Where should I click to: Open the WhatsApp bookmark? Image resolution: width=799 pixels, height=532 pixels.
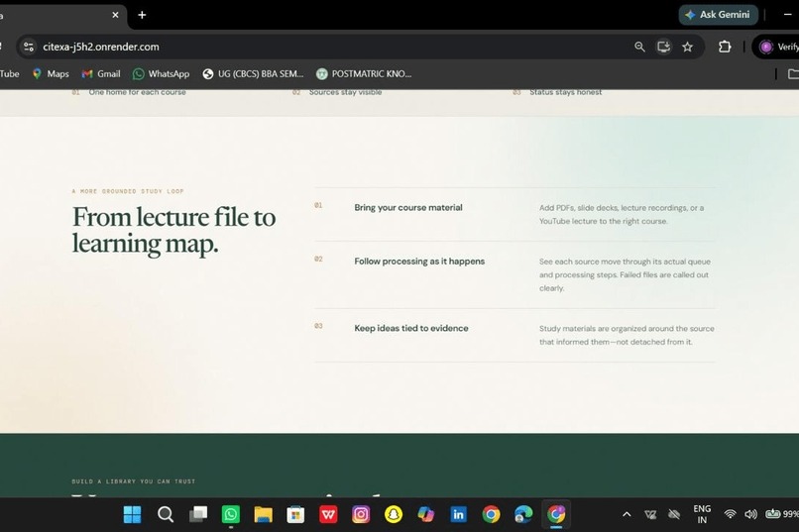(x=161, y=74)
